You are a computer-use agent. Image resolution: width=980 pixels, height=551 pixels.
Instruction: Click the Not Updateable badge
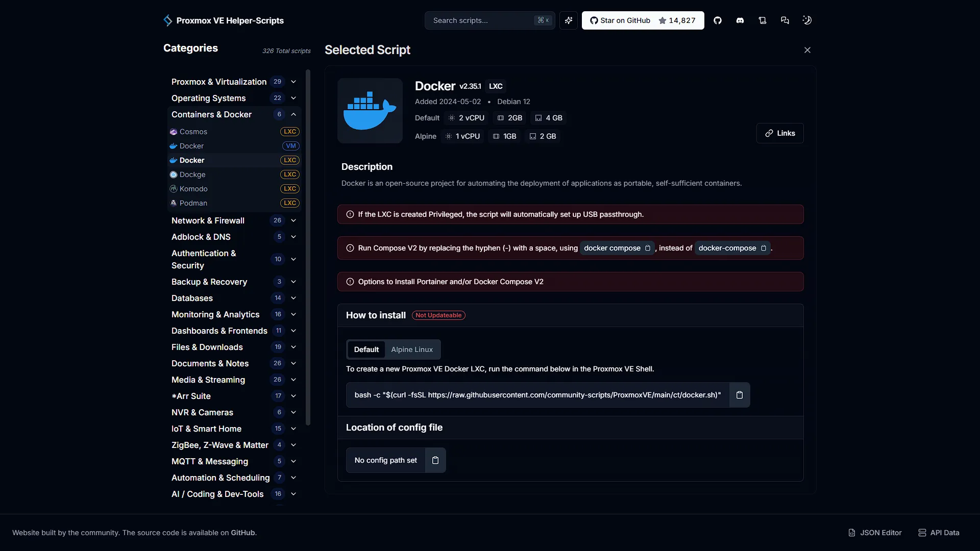tap(438, 315)
